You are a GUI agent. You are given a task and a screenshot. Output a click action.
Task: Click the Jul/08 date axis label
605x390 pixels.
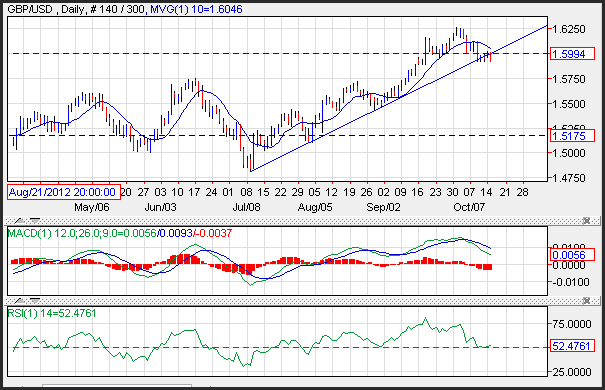click(247, 208)
